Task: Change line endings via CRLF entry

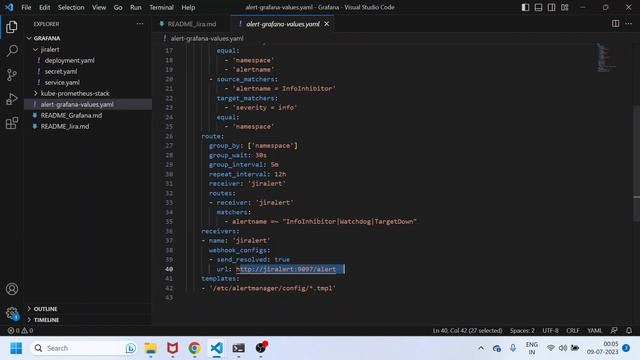Action: [x=573, y=331]
